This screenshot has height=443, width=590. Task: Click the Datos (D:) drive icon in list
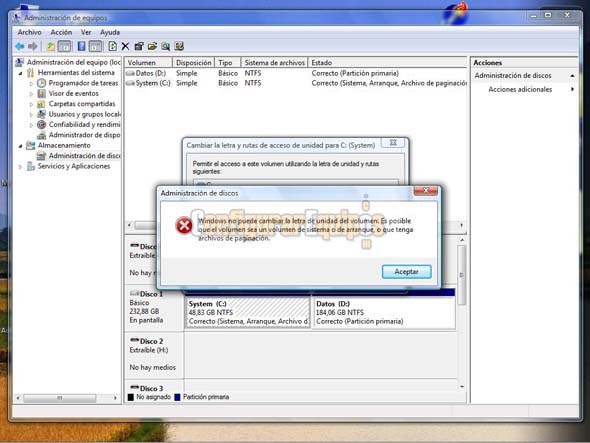[130, 73]
